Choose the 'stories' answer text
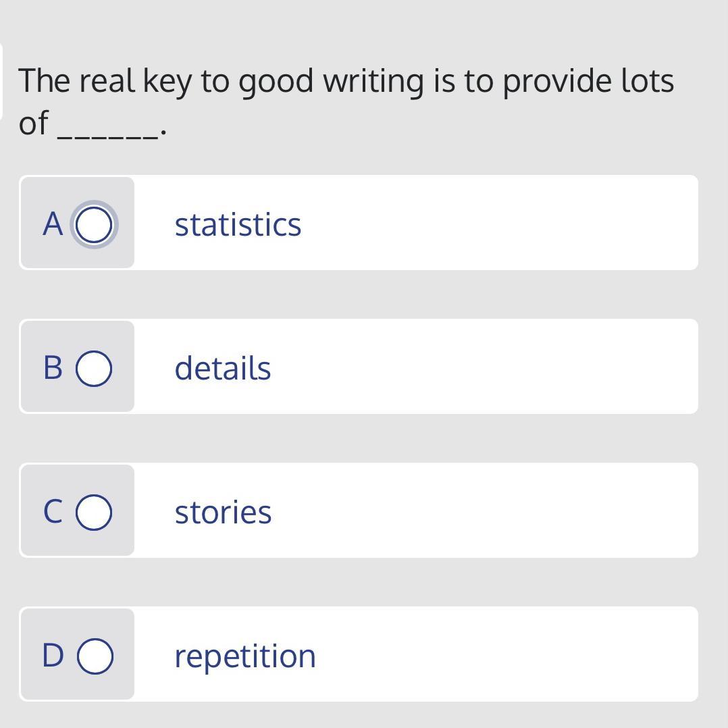This screenshot has width=728, height=728. pos(223,512)
